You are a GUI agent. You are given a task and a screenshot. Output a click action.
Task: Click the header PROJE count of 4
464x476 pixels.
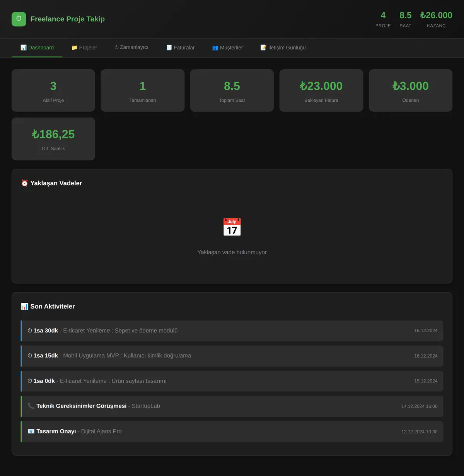383,15
